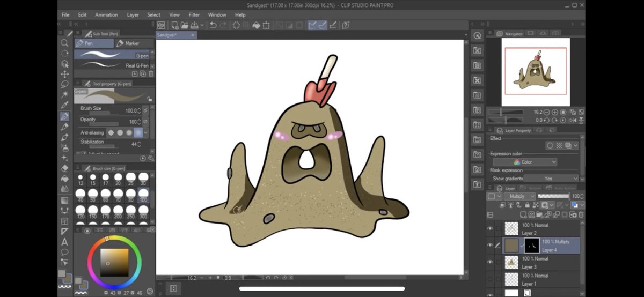Image resolution: width=644 pixels, height=297 pixels.
Task: Select the Move layer tool
Action: (64, 74)
